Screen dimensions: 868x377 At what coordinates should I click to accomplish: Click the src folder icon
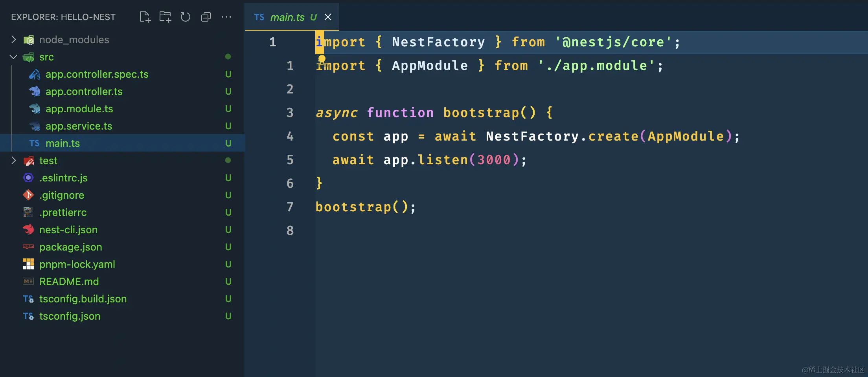(29, 57)
